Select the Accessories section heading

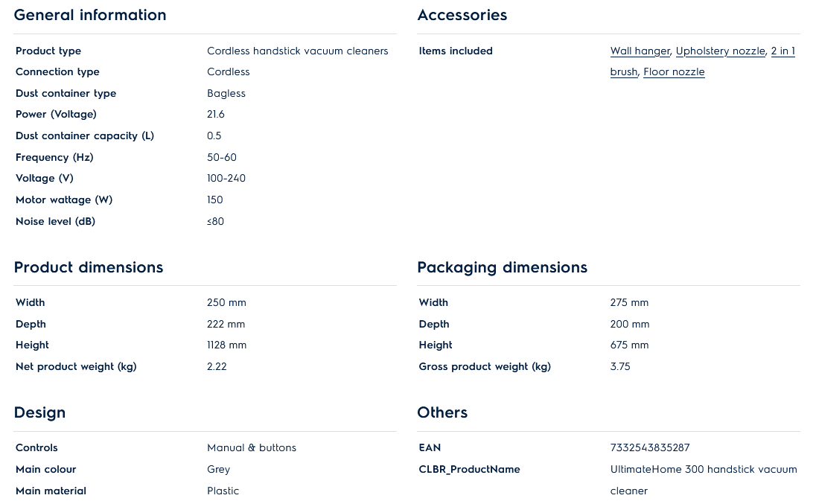462,15
